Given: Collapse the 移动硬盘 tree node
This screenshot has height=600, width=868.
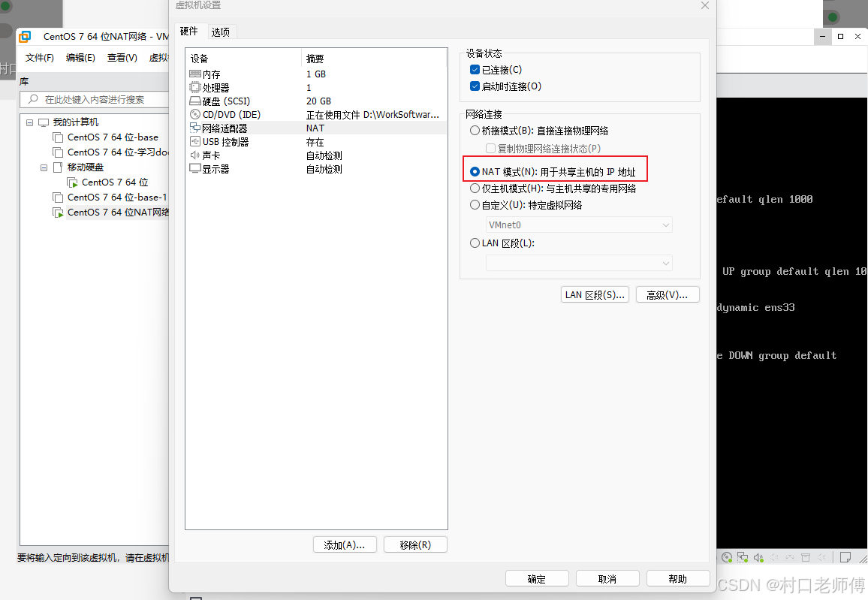Looking at the screenshot, I should point(44,167).
